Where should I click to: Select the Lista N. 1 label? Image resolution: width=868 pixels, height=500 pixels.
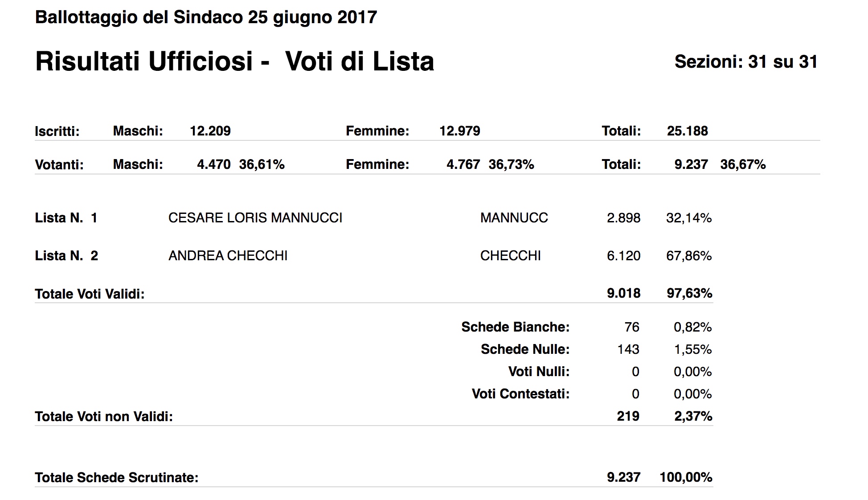66,218
